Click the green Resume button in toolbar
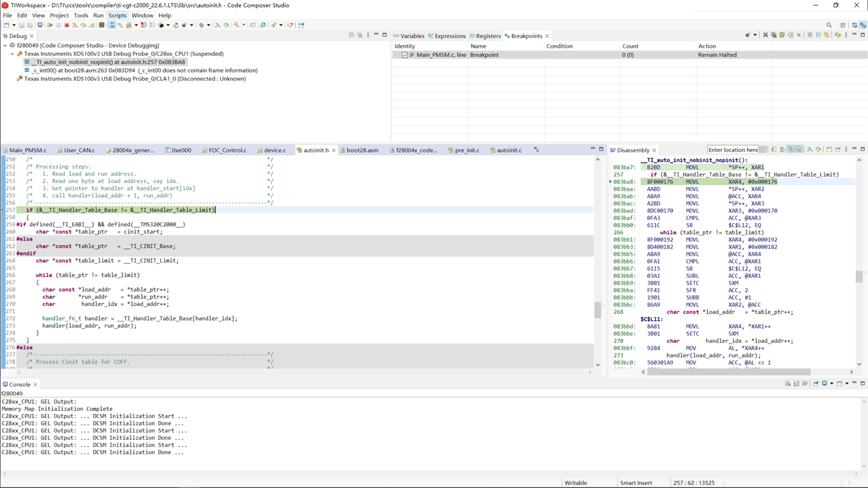This screenshot has width=868, height=488. (x=50, y=25)
